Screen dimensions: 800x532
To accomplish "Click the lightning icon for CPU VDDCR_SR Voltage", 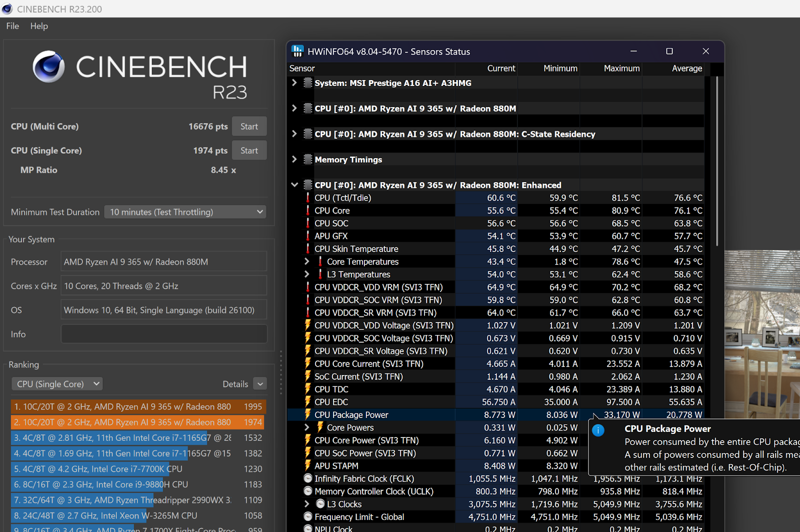I will point(308,351).
